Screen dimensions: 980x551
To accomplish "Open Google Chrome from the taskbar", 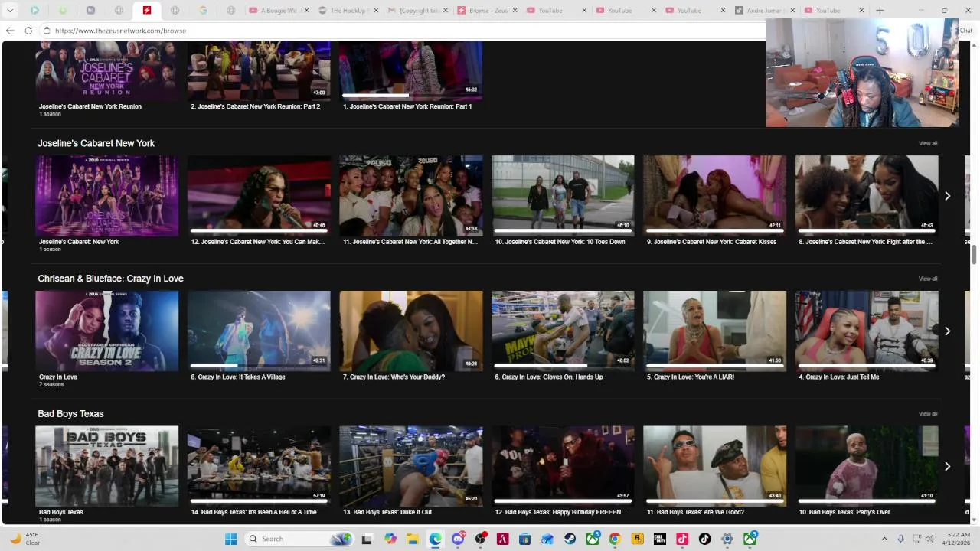I will pyautogui.click(x=615, y=539).
